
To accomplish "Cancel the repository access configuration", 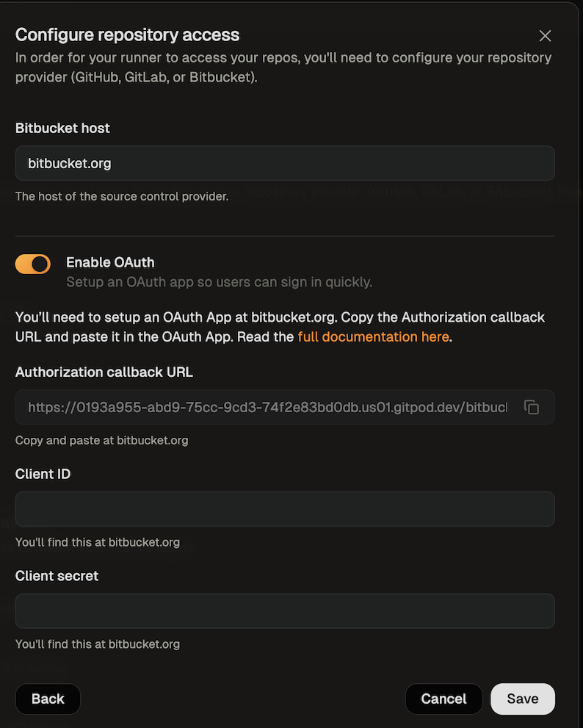I will click(443, 699).
